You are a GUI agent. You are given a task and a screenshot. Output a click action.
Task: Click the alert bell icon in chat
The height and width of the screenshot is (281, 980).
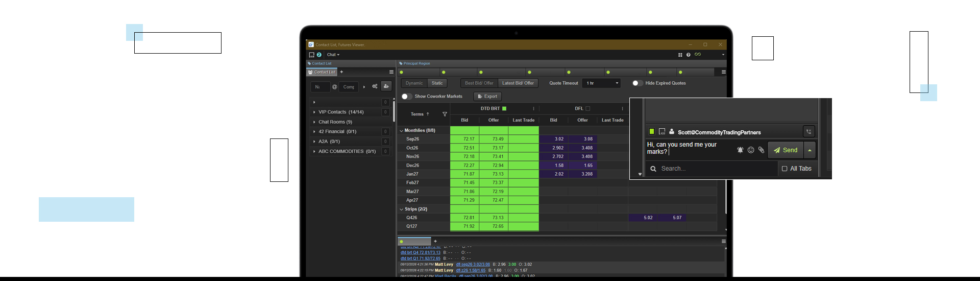(x=740, y=150)
